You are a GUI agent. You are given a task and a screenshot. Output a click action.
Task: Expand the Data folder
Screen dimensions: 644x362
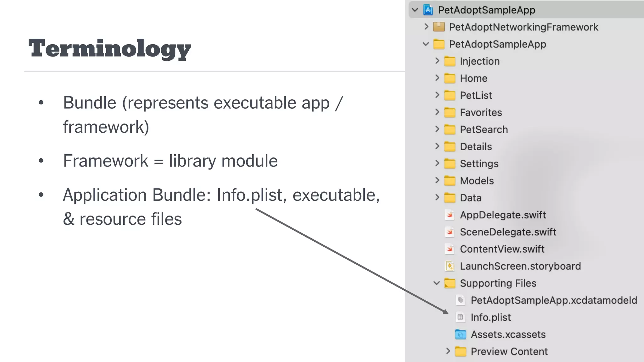(x=437, y=197)
